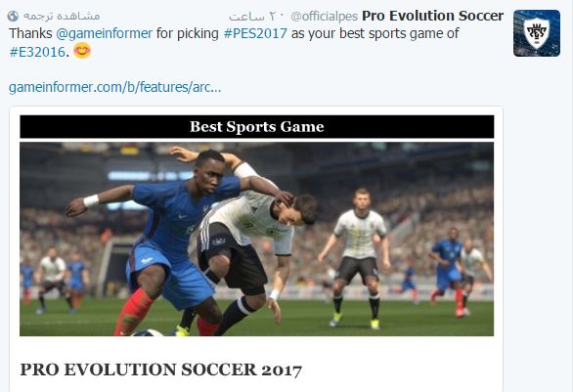The height and width of the screenshot is (392, 573).
Task: Follow the #PES2017 hashtag
Action: point(255,33)
